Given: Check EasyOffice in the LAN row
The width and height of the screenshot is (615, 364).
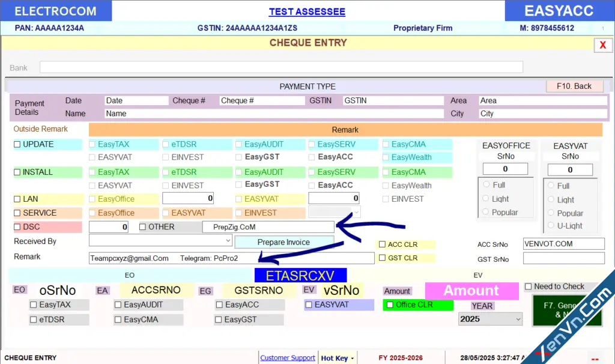Looking at the screenshot, I should (x=92, y=199).
